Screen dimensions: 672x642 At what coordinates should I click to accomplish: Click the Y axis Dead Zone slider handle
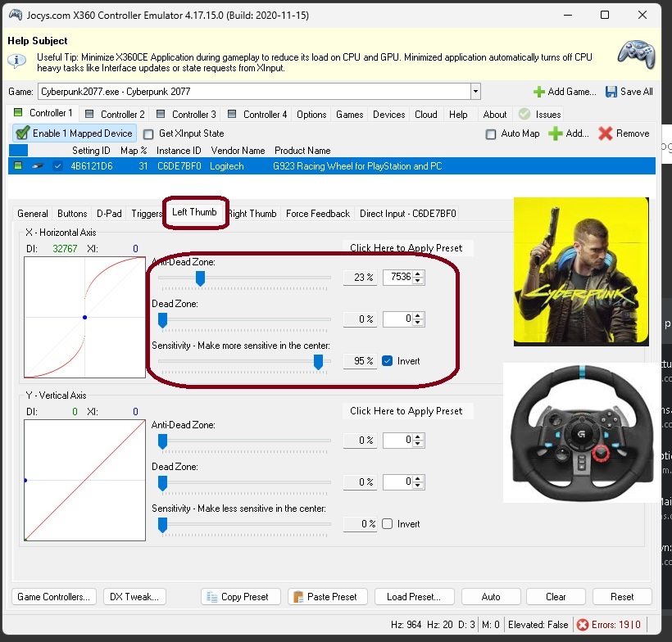tap(162, 483)
